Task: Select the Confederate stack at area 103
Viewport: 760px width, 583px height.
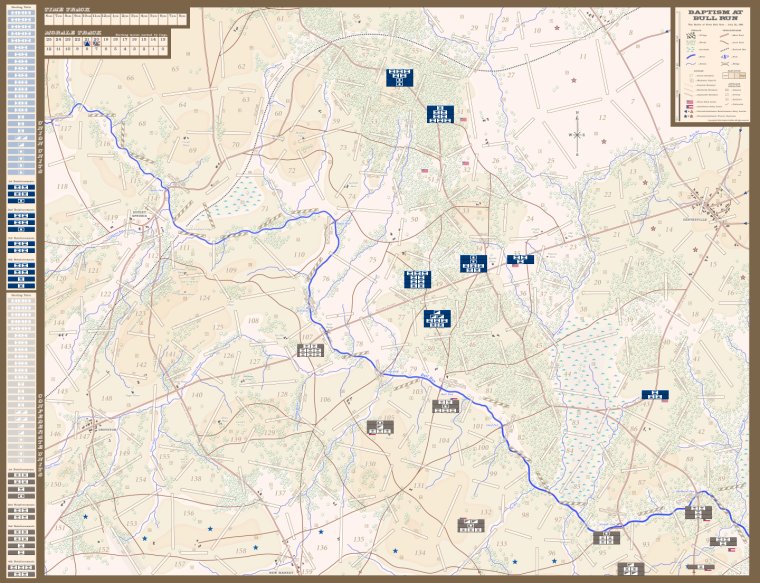Action: [445, 406]
